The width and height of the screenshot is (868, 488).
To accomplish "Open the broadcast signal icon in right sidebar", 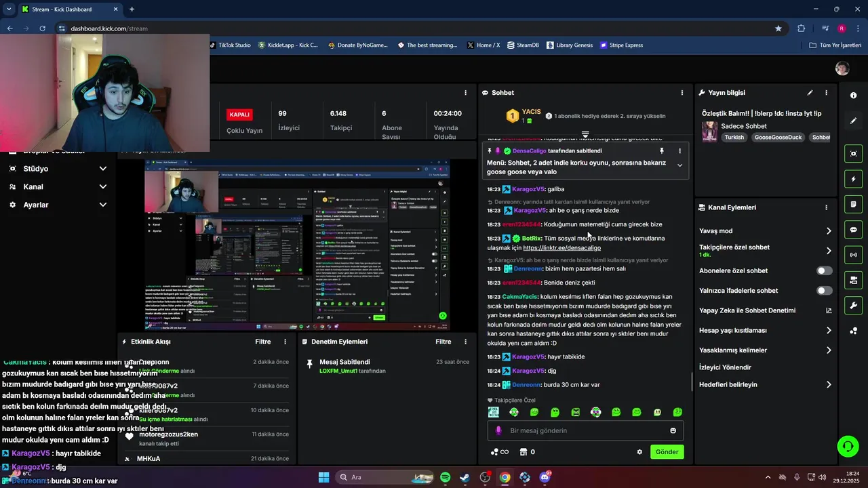I will click(x=854, y=255).
